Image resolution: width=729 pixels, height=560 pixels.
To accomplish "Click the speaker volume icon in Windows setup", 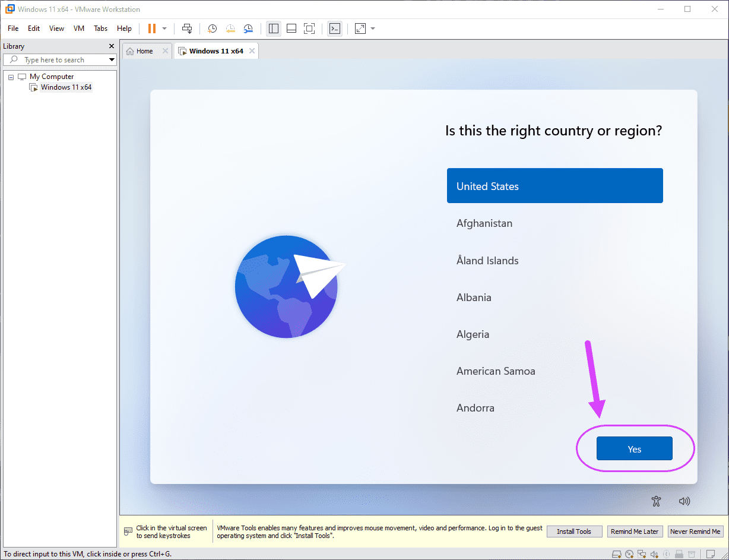I will (684, 501).
